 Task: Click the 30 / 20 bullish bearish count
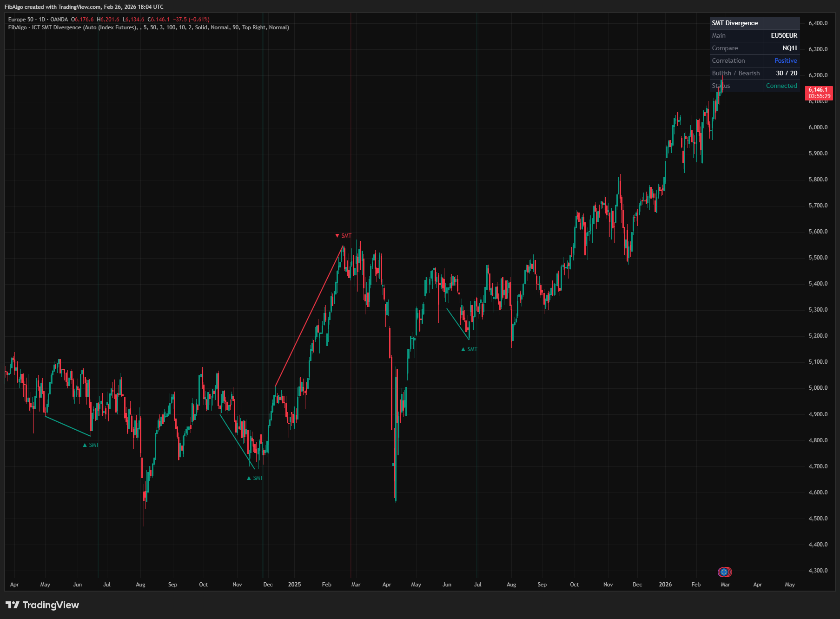pyautogui.click(x=786, y=73)
